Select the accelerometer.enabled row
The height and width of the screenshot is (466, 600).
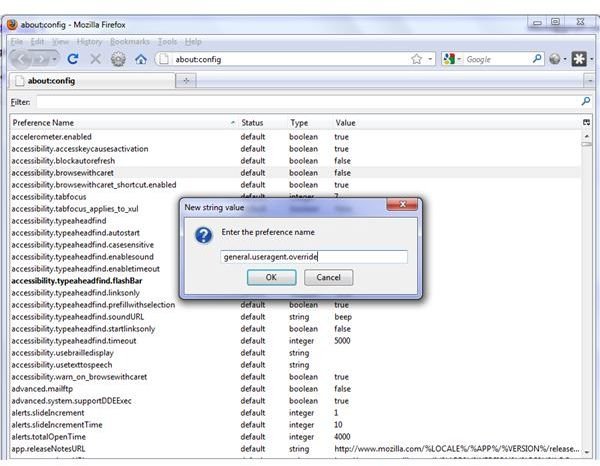tap(295, 137)
